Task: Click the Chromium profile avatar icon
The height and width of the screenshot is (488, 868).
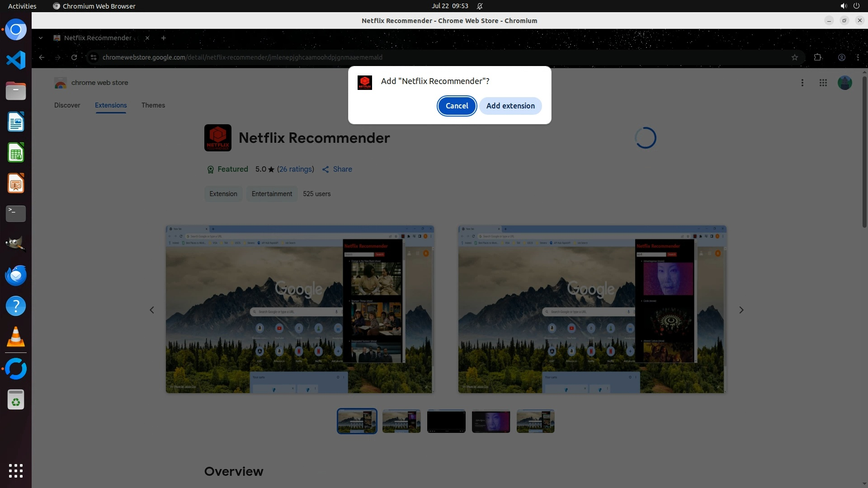Action: pos(841,57)
